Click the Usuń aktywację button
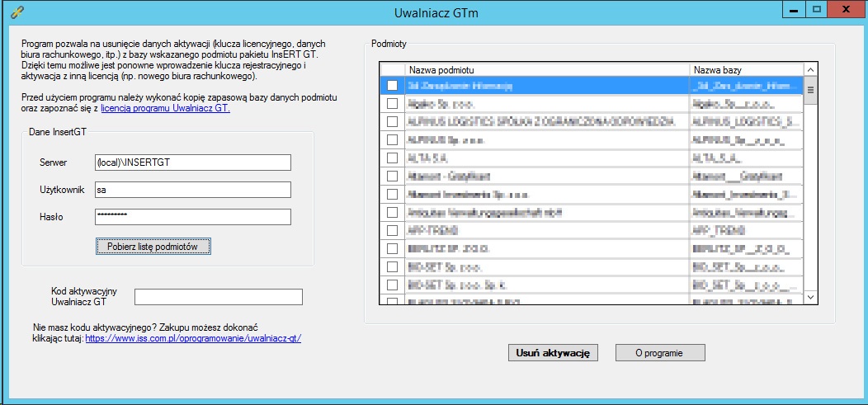The image size is (868, 405). pos(553,352)
